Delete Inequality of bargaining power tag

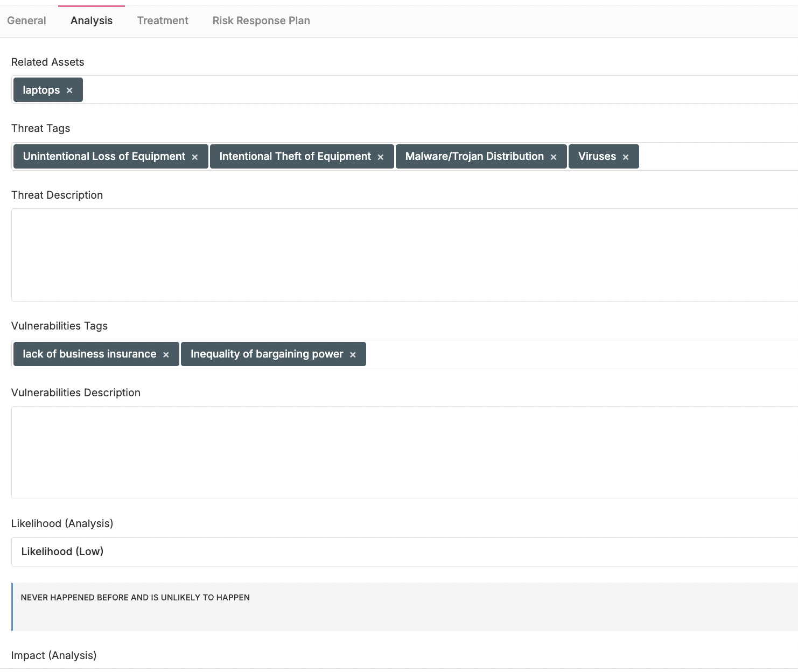(353, 355)
